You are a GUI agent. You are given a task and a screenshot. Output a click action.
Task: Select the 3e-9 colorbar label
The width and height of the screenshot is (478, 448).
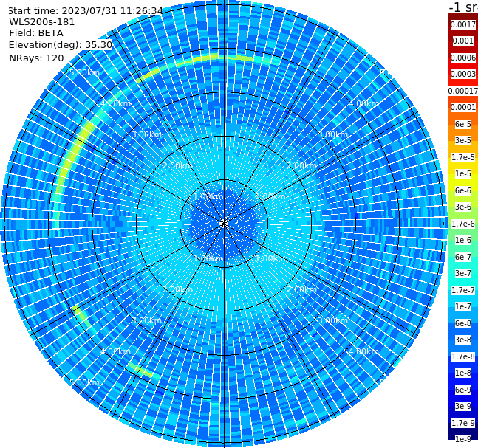pos(463,406)
